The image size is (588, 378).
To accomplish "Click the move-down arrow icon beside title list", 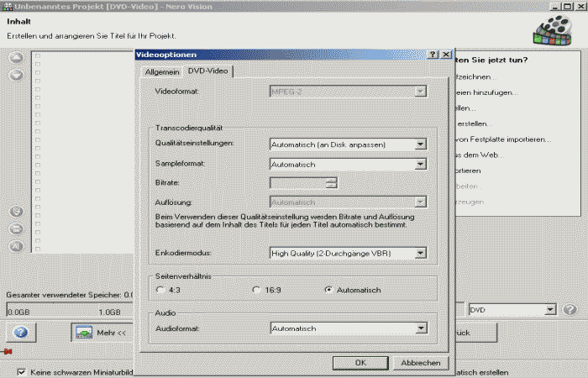I will [x=16, y=75].
